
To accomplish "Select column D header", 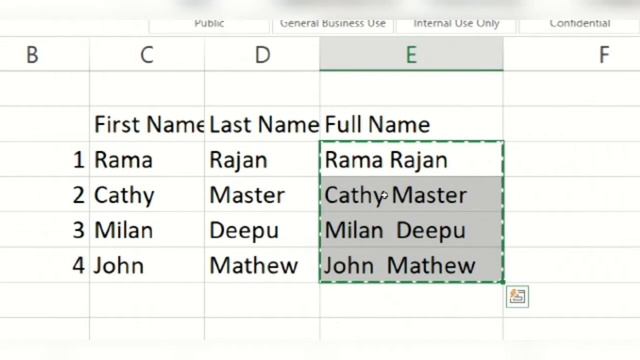I will (x=262, y=55).
